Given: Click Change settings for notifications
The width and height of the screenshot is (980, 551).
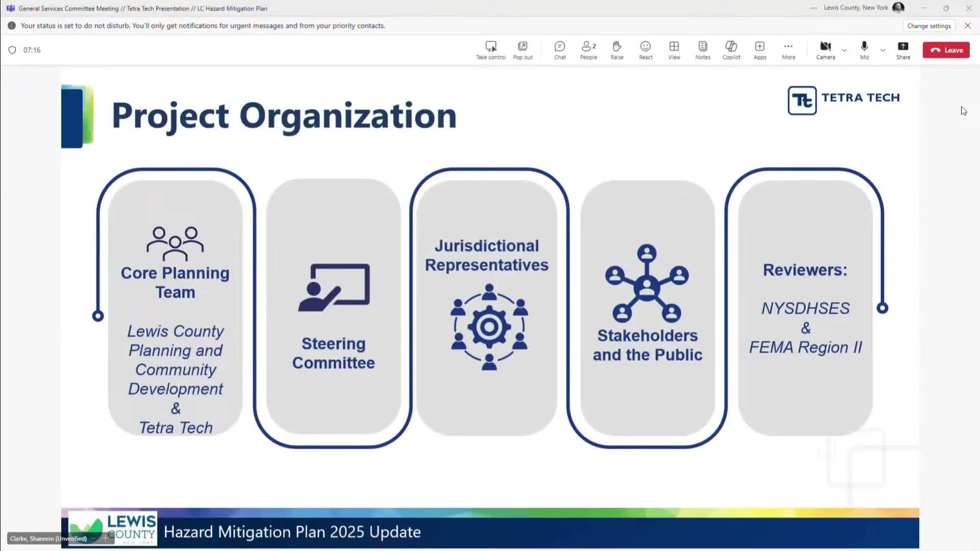Looking at the screenshot, I should pyautogui.click(x=929, y=26).
